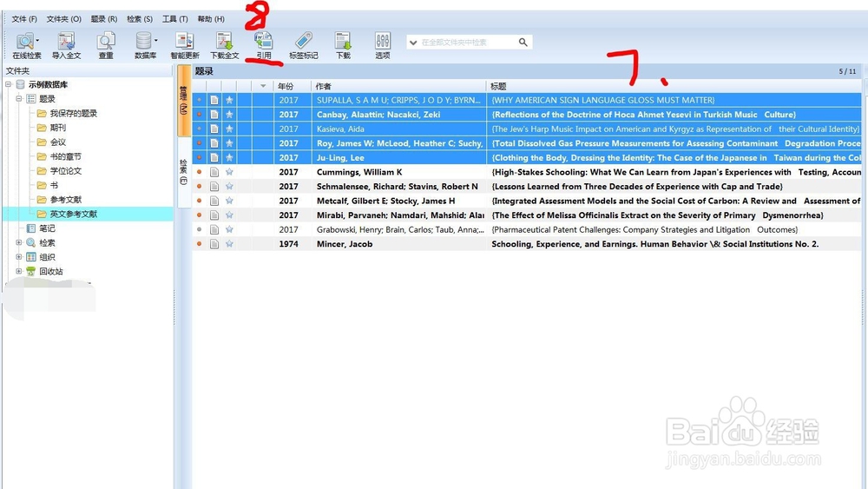Open the dropdown arrow next to 数据库
Image resolution: width=868 pixels, height=489 pixels.
coord(156,41)
